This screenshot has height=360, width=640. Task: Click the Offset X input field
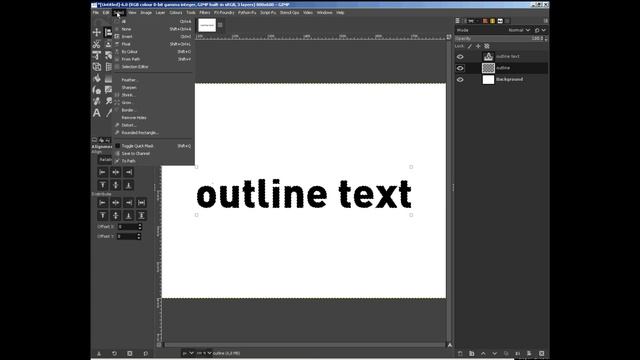click(x=129, y=227)
